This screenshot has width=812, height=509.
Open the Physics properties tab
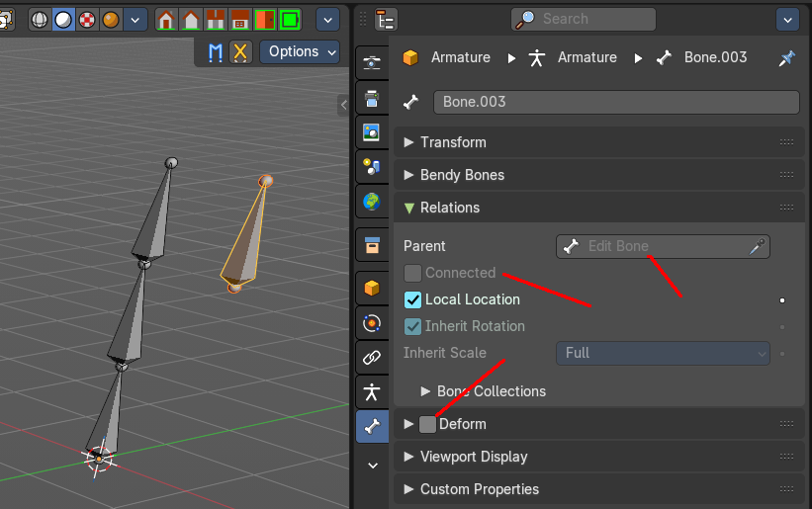click(x=372, y=323)
